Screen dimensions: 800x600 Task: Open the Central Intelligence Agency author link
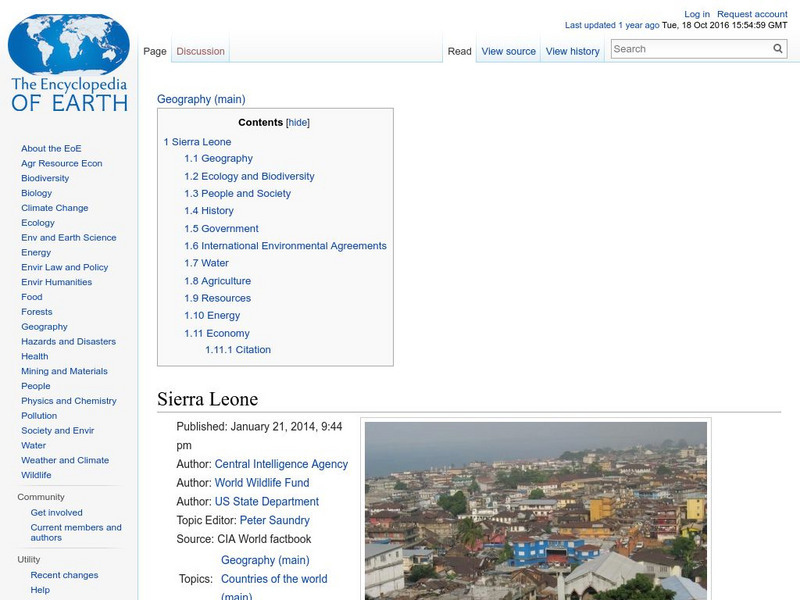pos(281,464)
